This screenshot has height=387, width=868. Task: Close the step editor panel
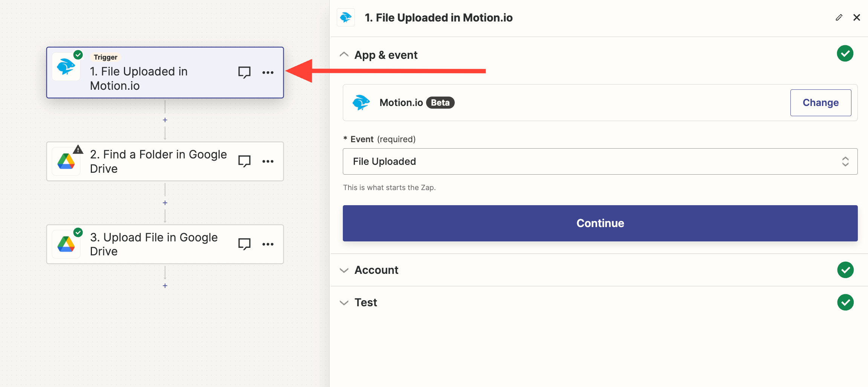click(857, 18)
